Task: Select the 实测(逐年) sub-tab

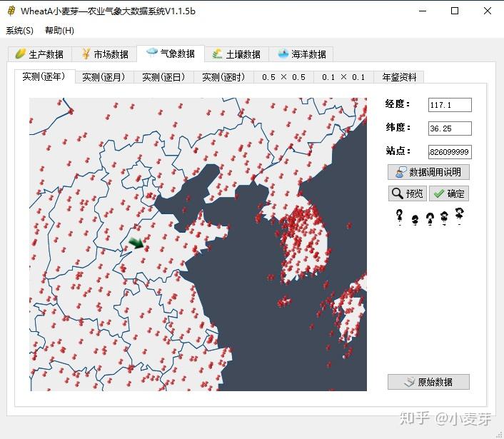Action: point(45,76)
